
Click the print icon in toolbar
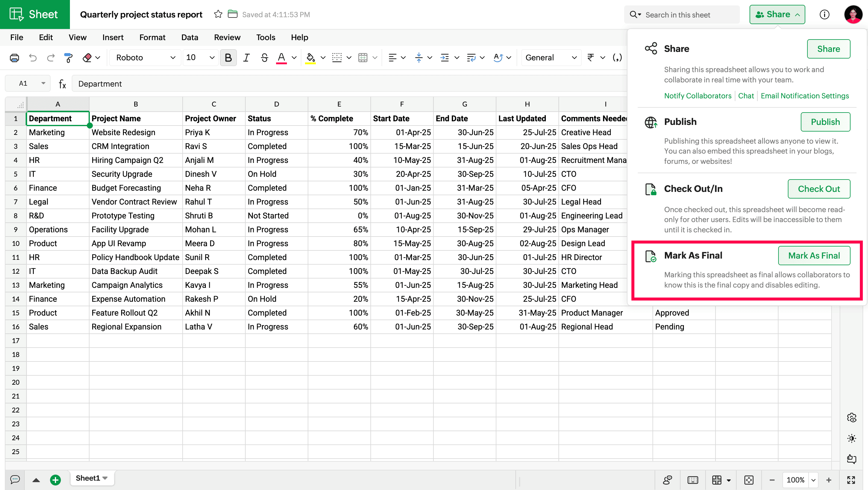coord(14,58)
